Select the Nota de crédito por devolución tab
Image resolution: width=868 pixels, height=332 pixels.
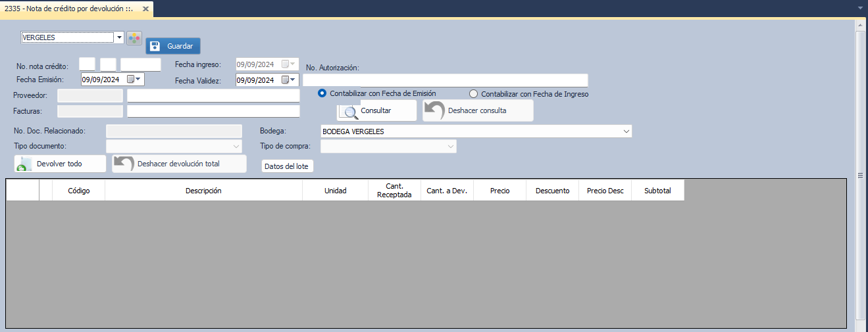69,9
